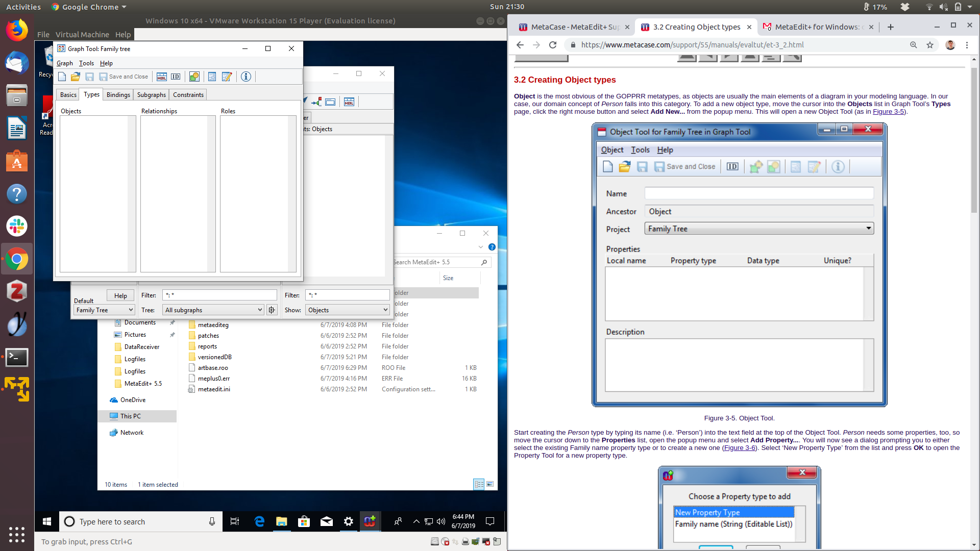The height and width of the screenshot is (551, 980).
Task: Click the ID toolbar icon in Graph Tool
Action: pyautogui.click(x=176, y=77)
